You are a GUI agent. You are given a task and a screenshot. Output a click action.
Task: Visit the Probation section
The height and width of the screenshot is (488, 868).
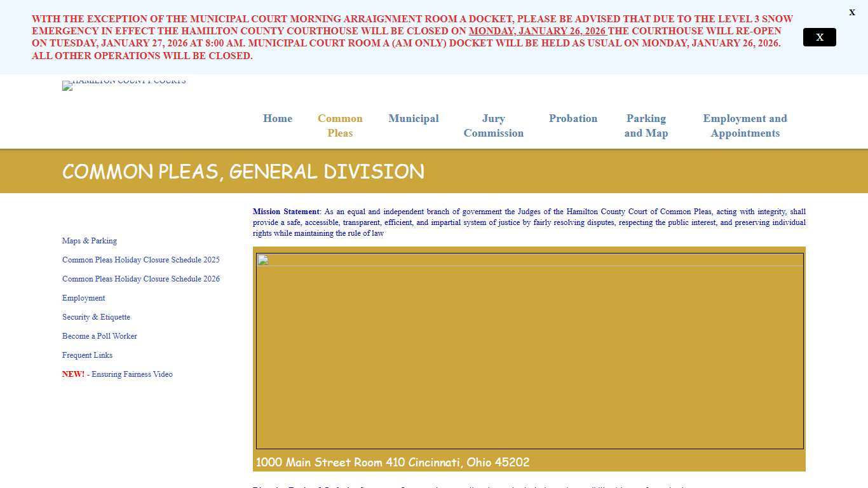coord(573,119)
